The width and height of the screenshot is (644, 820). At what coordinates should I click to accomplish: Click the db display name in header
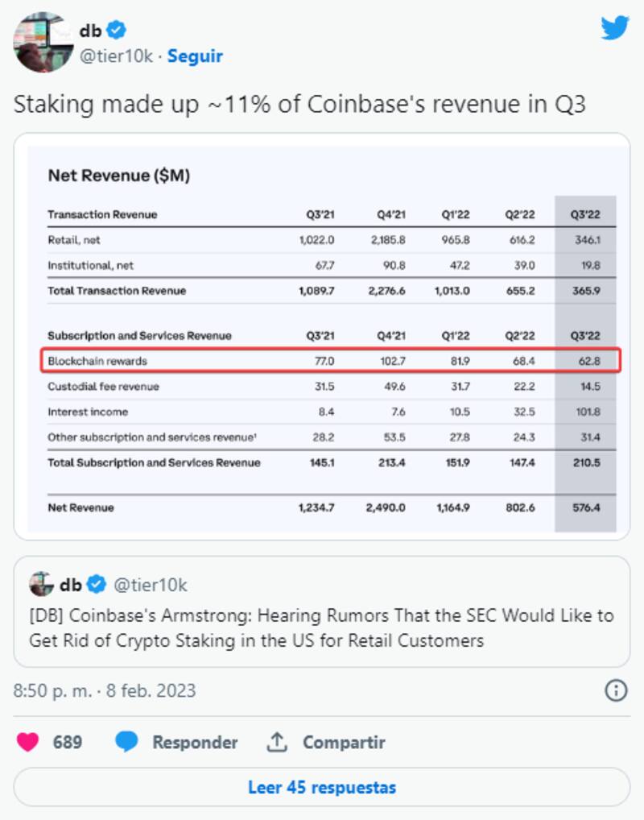90,31
